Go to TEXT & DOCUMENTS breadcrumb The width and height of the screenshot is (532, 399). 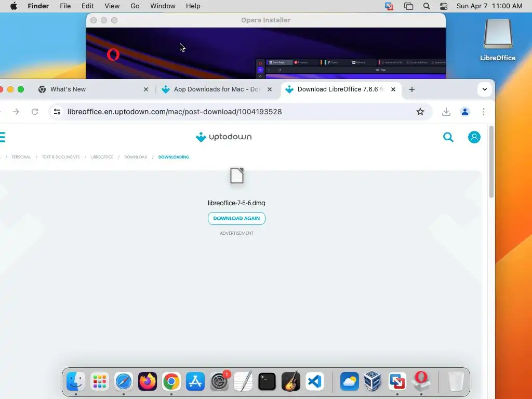tap(61, 157)
